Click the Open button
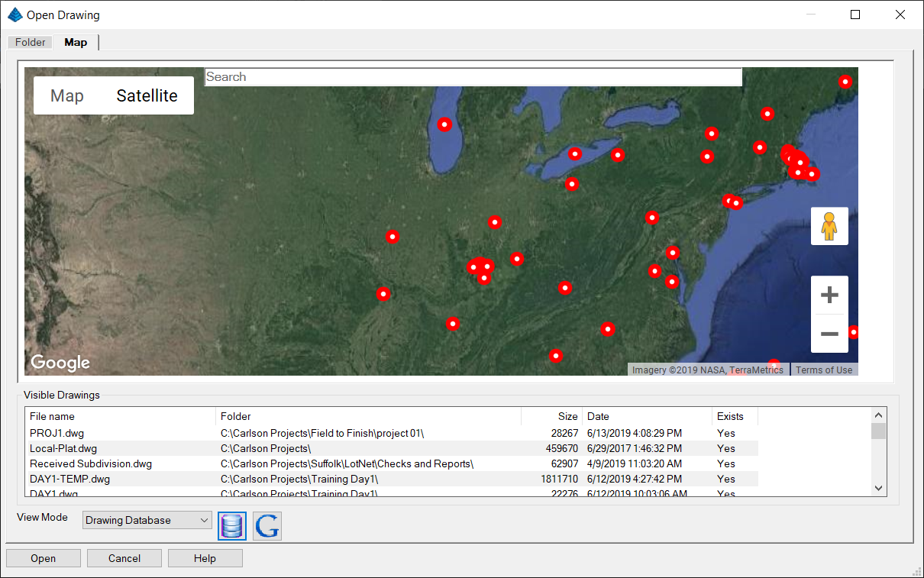 (x=44, y=558)
